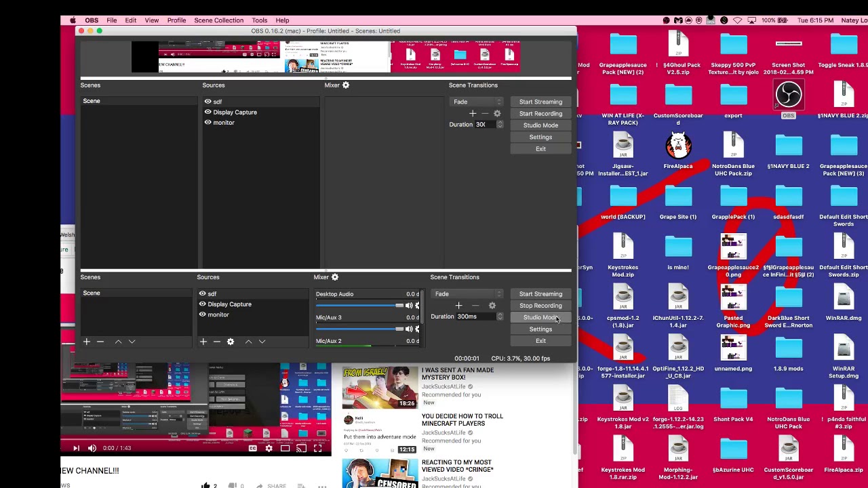Click the 300ms Duration input field

pyautogui.click(x=476, y=317)
